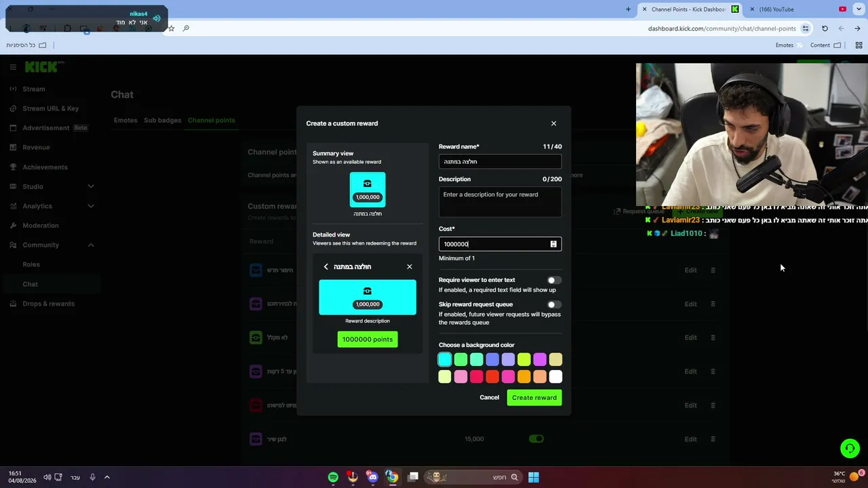Viewport: 868px width, 488px height.
Task: Show hidden system tray icons
Action: point(107,477)
